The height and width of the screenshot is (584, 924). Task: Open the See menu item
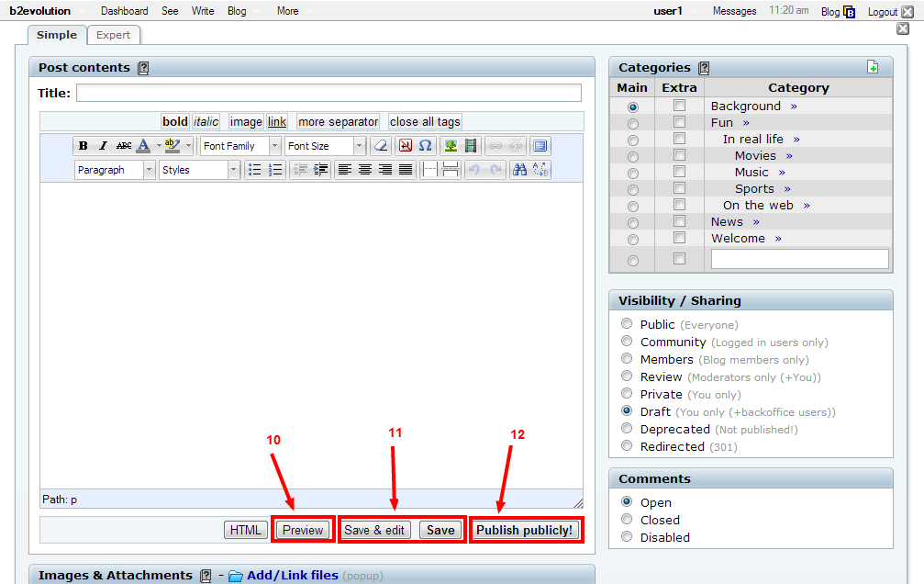[170, 11]
